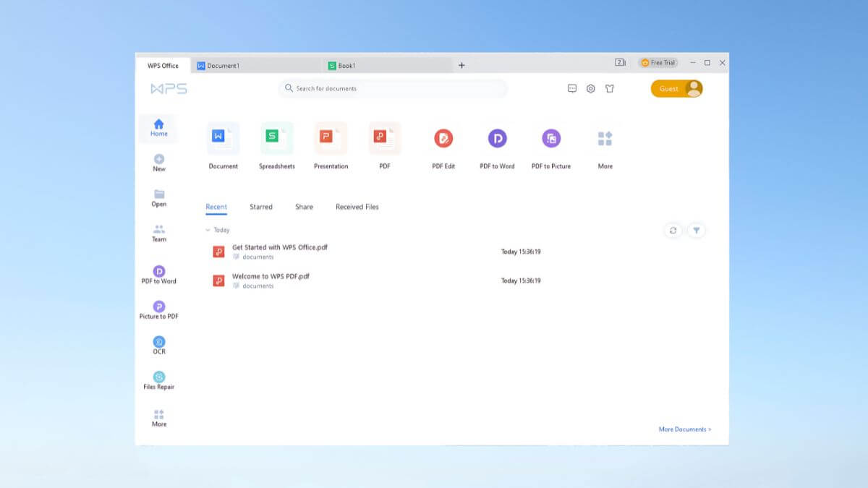Switch to the Starred tab
This screenshot has width=868, height=488.
261,207
